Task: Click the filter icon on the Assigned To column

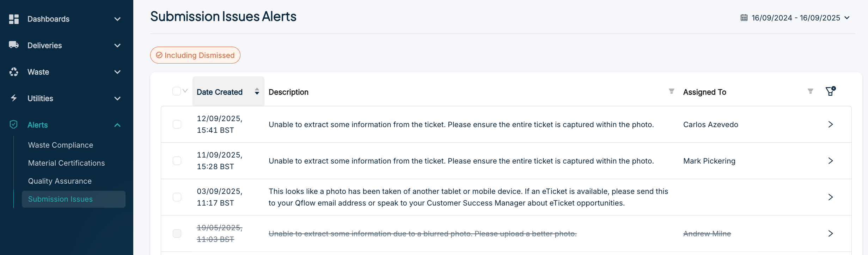Action: click(809, 91)
